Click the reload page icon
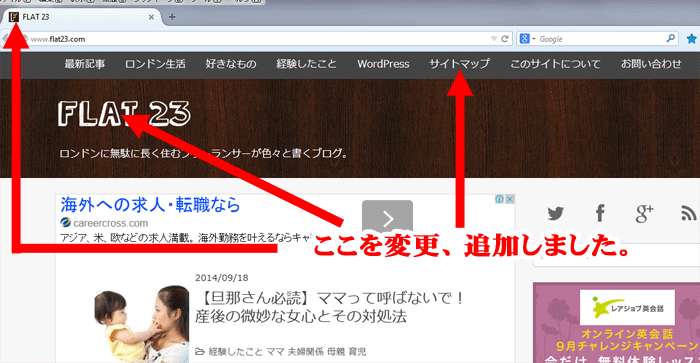The image size is (700, 363). [505, 39]
